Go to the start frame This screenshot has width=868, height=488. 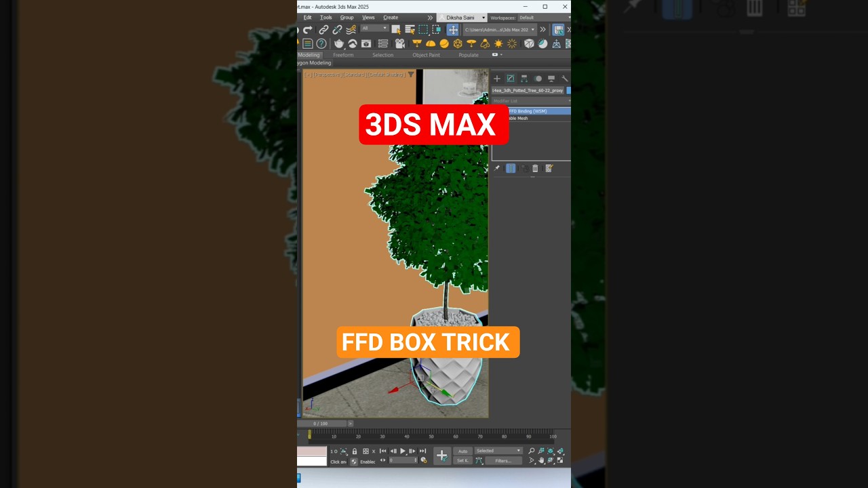tap(382, 451)
